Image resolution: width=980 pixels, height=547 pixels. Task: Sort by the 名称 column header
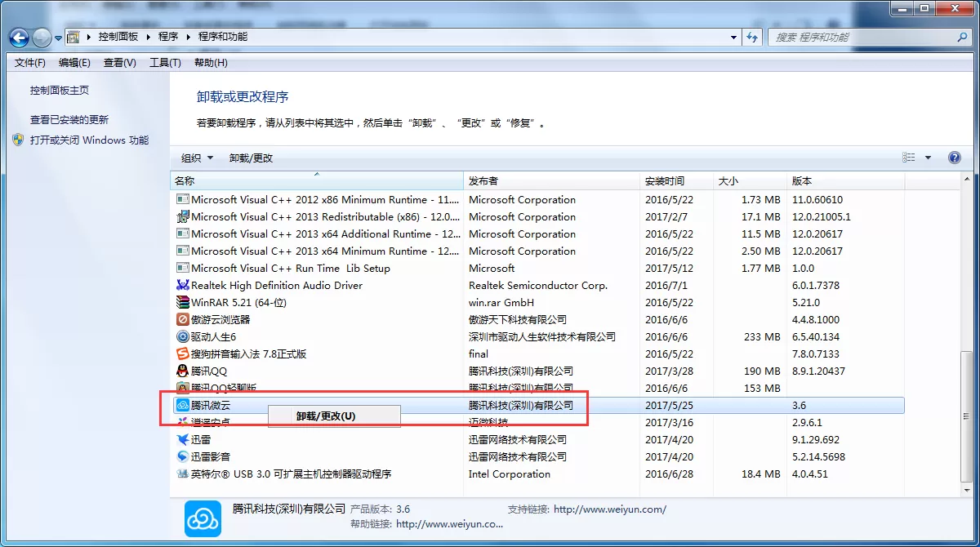point(317,180)
